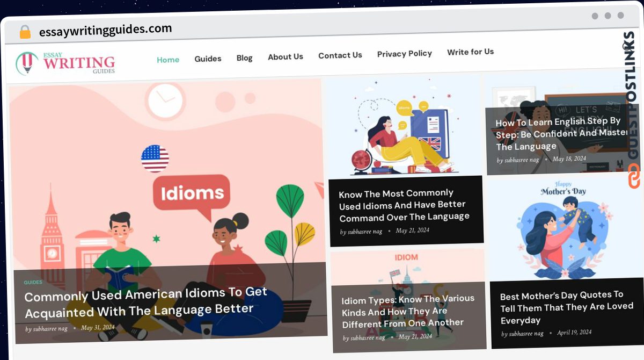Click the GUIDES category tag on featured post
This screenshot has height=360, width=644.
coord(33,282)
